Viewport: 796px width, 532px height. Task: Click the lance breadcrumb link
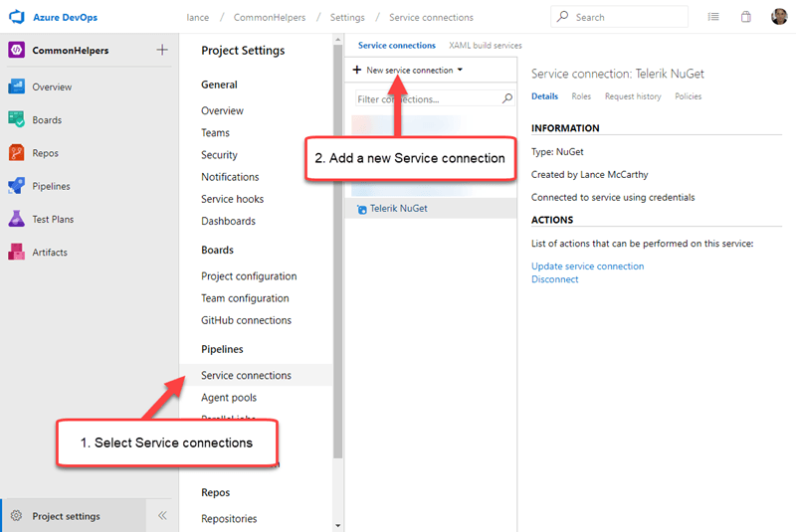coord(197,17)
